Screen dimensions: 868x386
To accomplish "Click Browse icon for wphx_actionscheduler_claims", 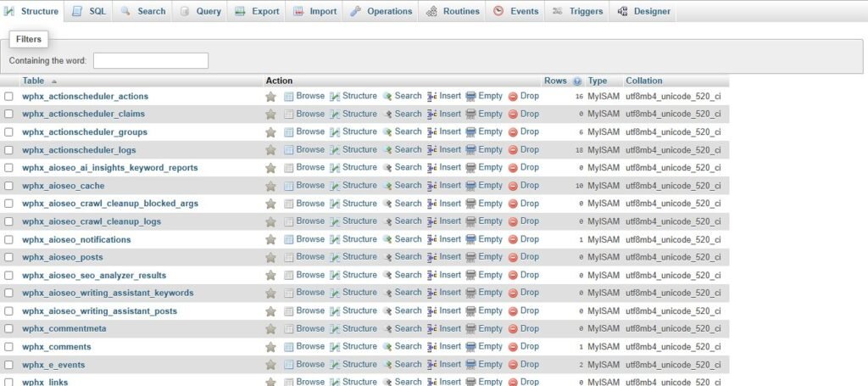I will pos(288,114).
